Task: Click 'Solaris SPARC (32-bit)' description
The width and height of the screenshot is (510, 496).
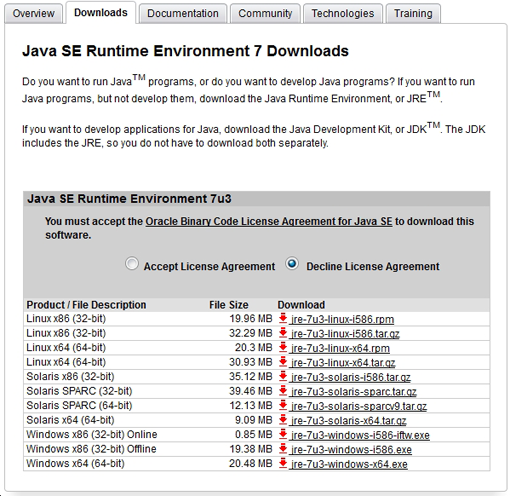Action: click(79, 391)
